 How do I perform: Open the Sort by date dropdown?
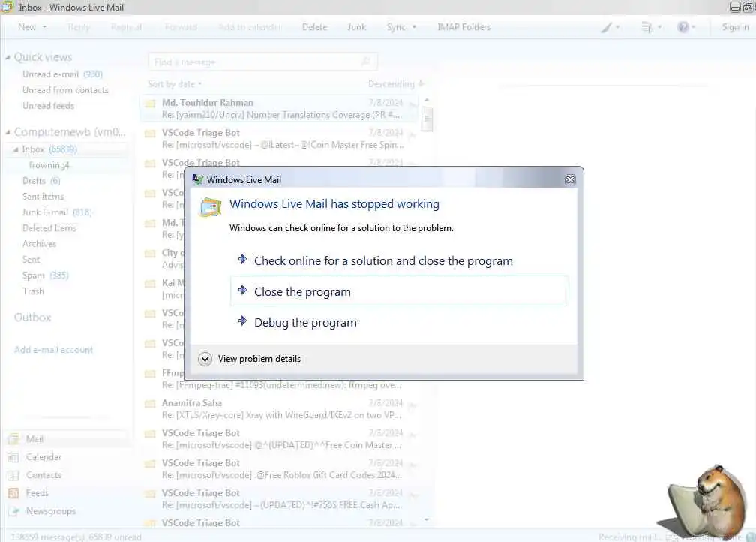coord(175,84)
